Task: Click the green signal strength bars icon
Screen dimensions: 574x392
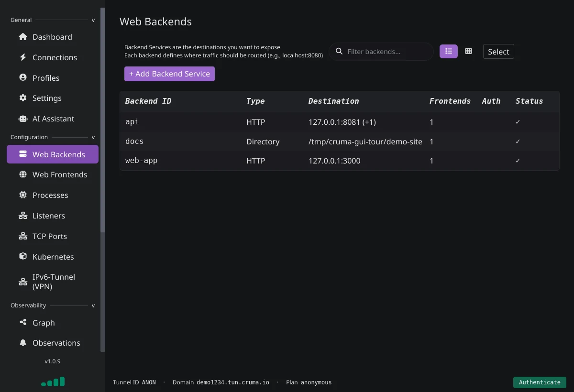Action: click(x=53, y=381)
